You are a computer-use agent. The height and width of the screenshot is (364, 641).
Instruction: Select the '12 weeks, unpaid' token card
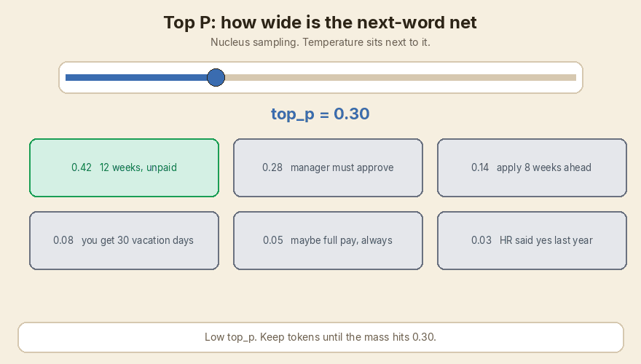[x=125, y=168]
